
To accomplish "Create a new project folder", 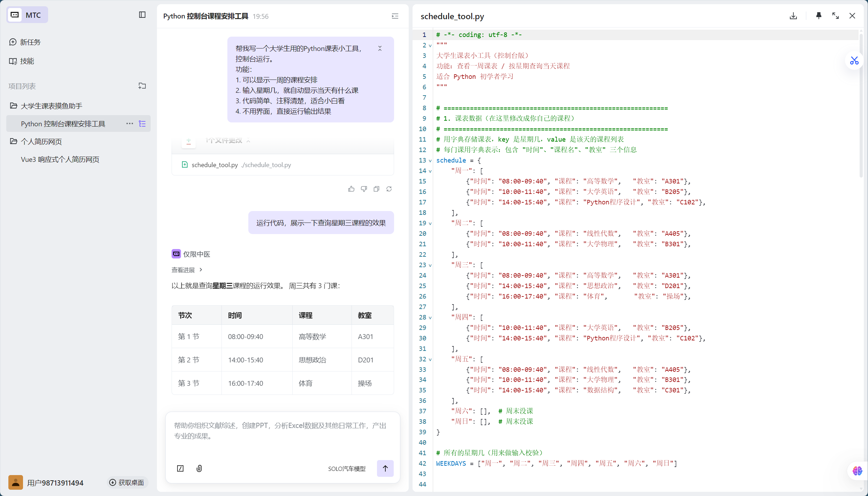I will (x=142, y=86).
